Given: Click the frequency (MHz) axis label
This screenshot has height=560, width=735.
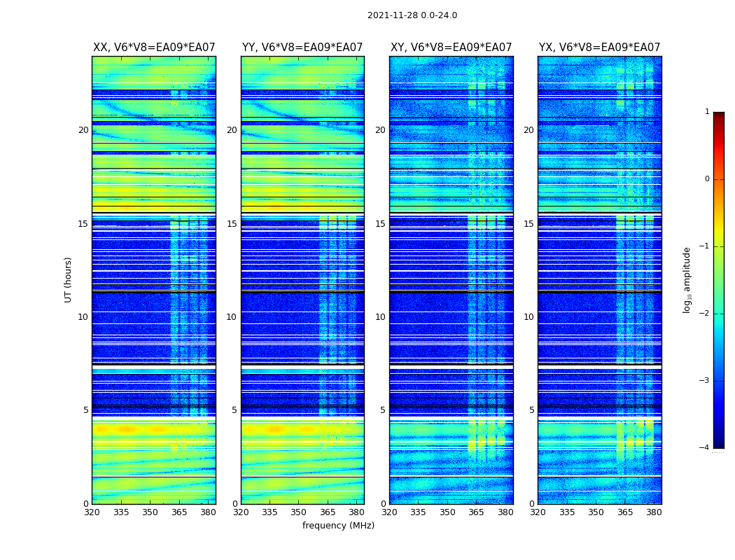Looking at the screenshot, I should 338,525.
